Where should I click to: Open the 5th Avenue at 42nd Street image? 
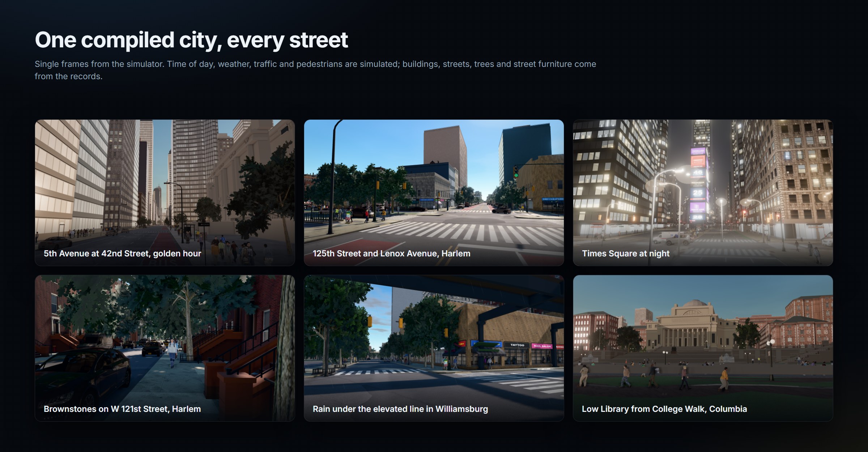pyautogui.click(x=165, y=193)
